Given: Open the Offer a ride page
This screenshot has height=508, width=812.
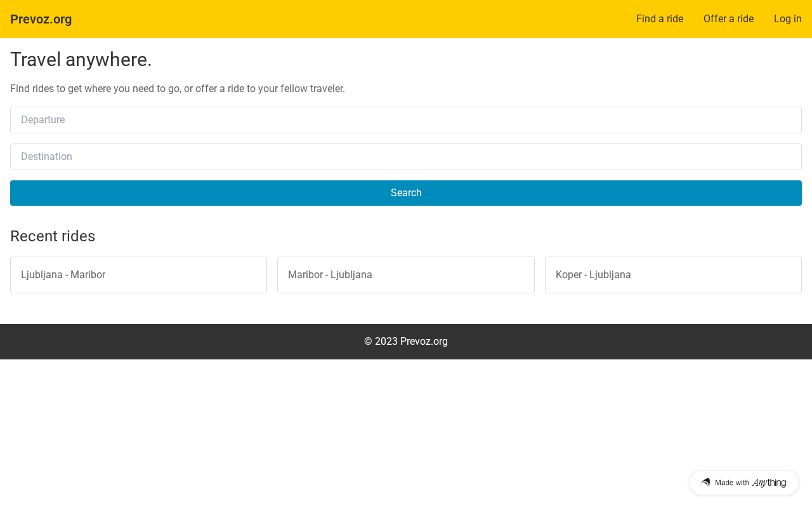Looking at the screenshot, I should (x=728, y=18).
